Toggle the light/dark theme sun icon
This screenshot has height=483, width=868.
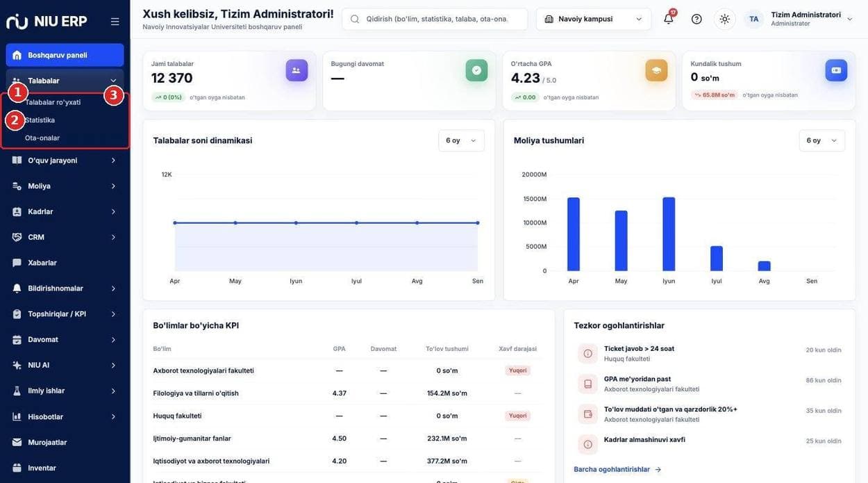(724, 19)
